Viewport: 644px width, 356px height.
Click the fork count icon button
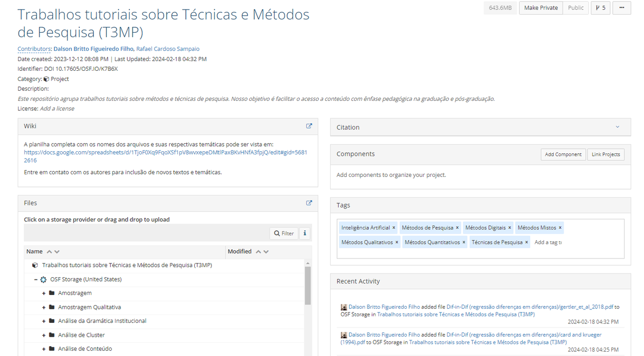601,8
